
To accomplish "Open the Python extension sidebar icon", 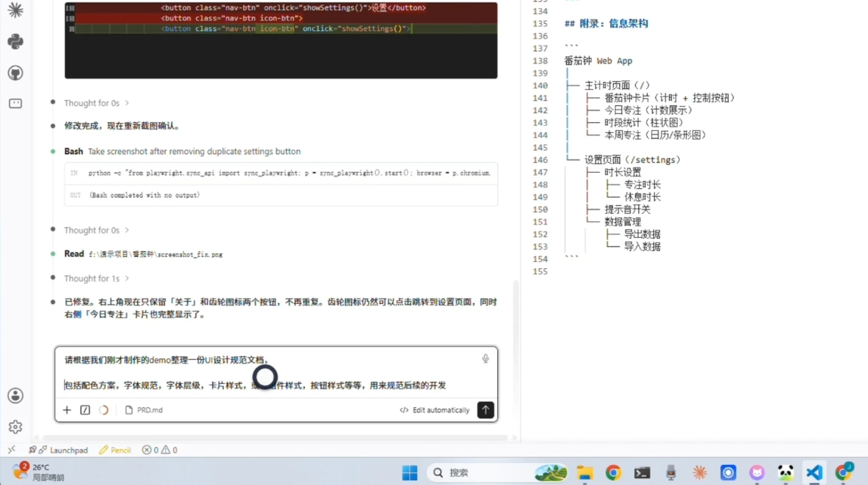I will pyautogui.click(x=16, y=42).
